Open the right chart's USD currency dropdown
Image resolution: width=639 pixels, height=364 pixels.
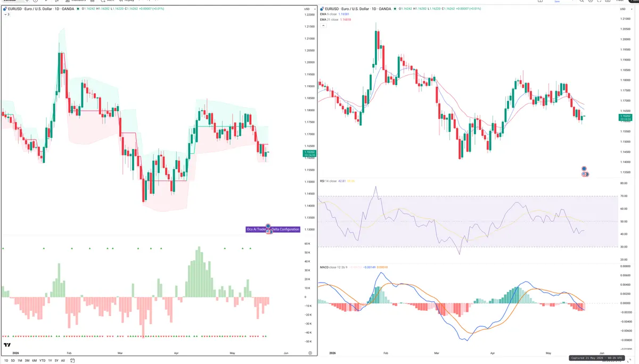(x=626, y=9)
